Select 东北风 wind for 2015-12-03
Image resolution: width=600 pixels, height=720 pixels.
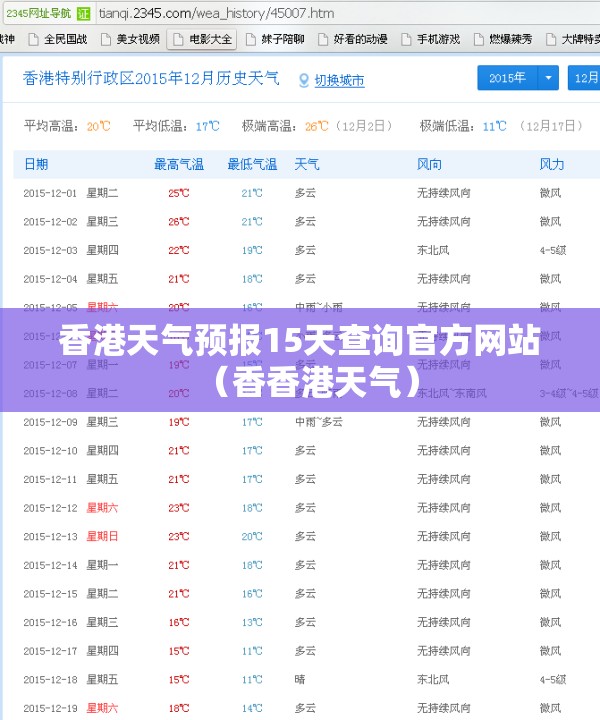[433, 250]
